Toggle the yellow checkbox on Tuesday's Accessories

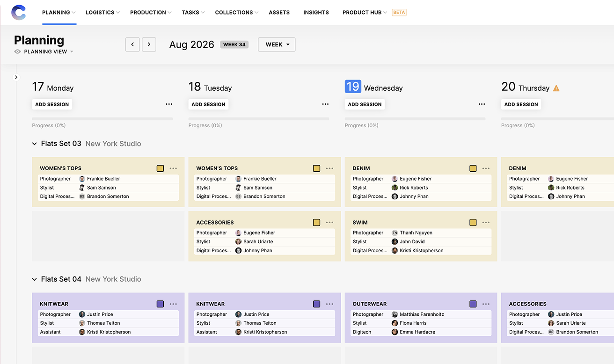tap(316, 223)
